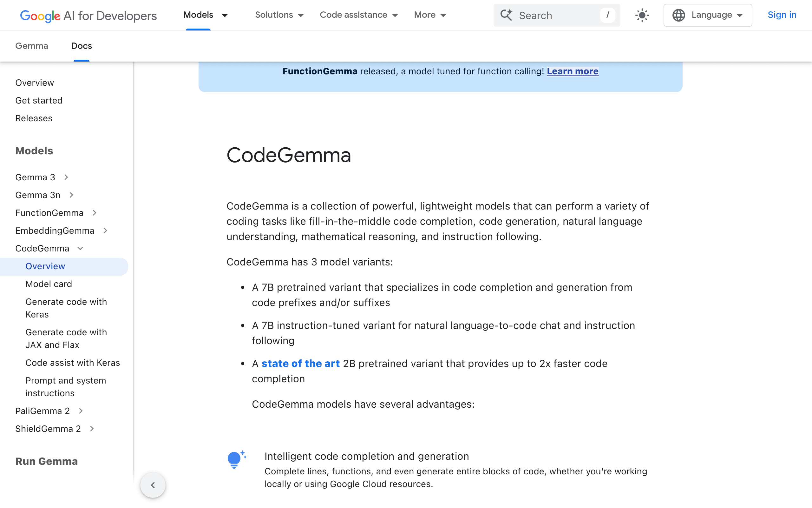
Task: Expand the Gemma 3 section chevron
Action: click(x=66, y=177)
